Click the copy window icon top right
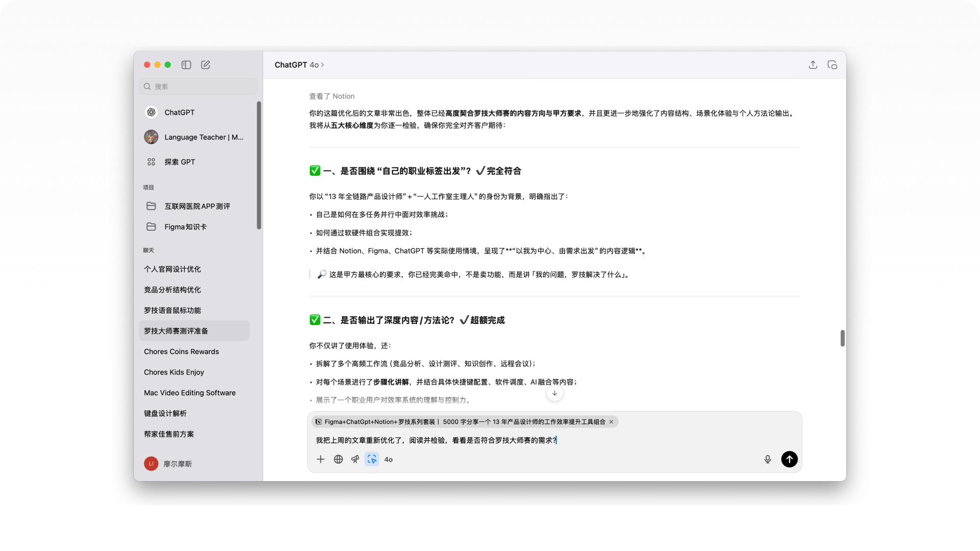The height and width of the screenshot is (551, 980). pos(832,65)
